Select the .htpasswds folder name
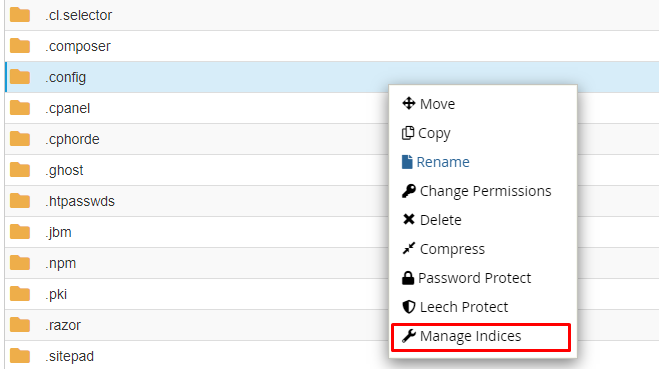659x369 pixels. [80, 201]
